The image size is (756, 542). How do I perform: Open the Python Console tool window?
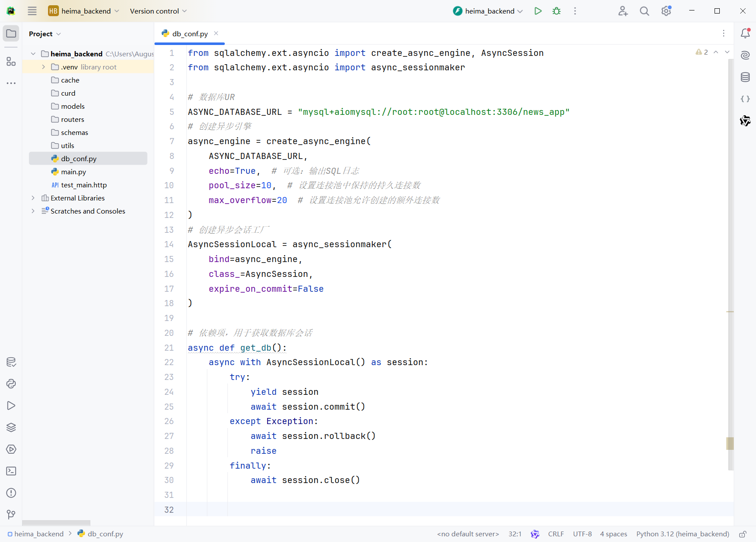[11, 384]
